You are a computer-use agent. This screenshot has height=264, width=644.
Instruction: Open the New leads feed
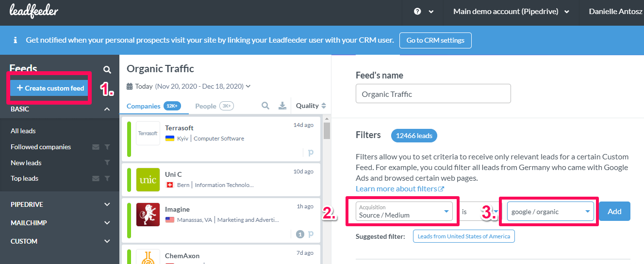26,163
